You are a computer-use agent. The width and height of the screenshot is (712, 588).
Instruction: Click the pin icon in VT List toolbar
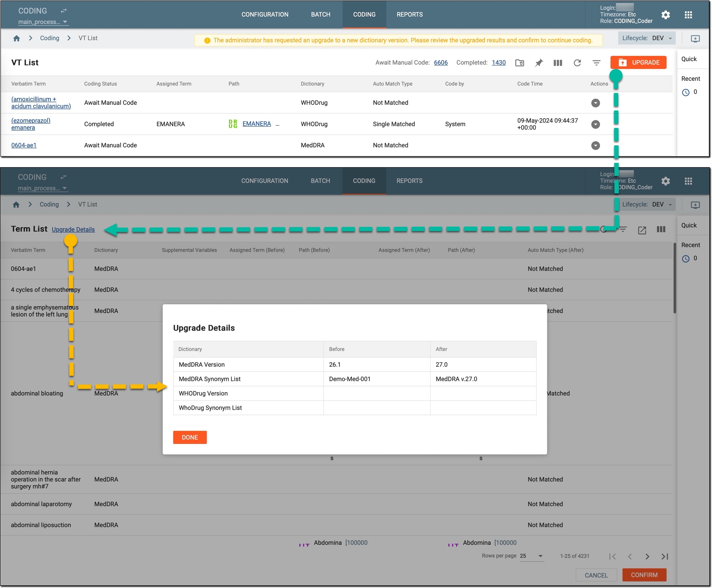coord(539,63)
